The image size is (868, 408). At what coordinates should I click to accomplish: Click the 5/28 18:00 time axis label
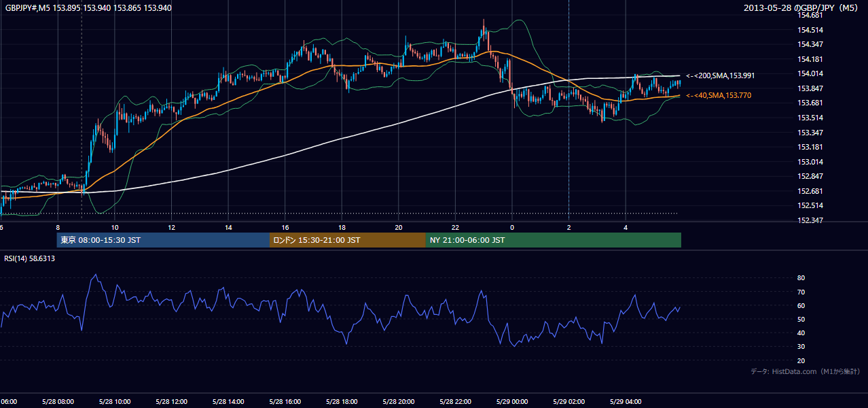(x=342, y=402)
